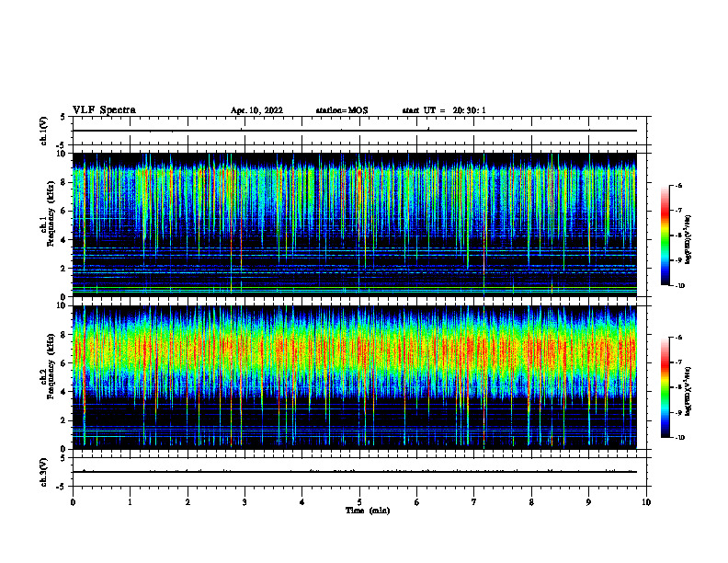Click the ch.2 frequency tick "4"

pyautogui.click(x=63, y=392)
